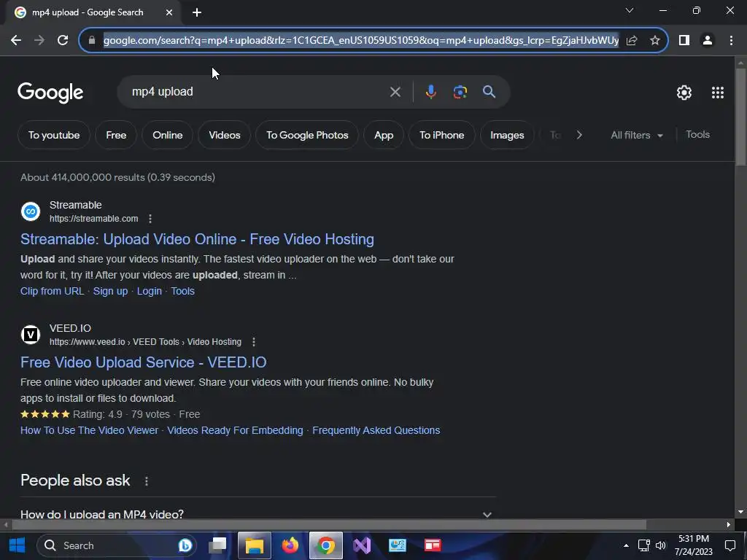This screenshot has width=747, height=560.
Task: Open Chrome profile menu
Action: pos(708,41)
